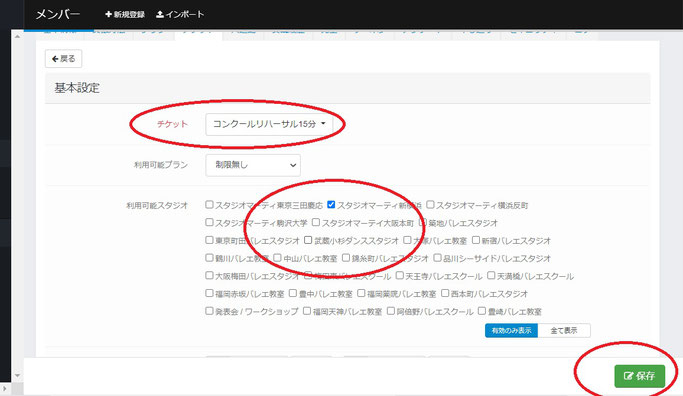Check the 大塚バレエ教室 box
Viewport: 683px width, 396px height.
tap(407, 240)
